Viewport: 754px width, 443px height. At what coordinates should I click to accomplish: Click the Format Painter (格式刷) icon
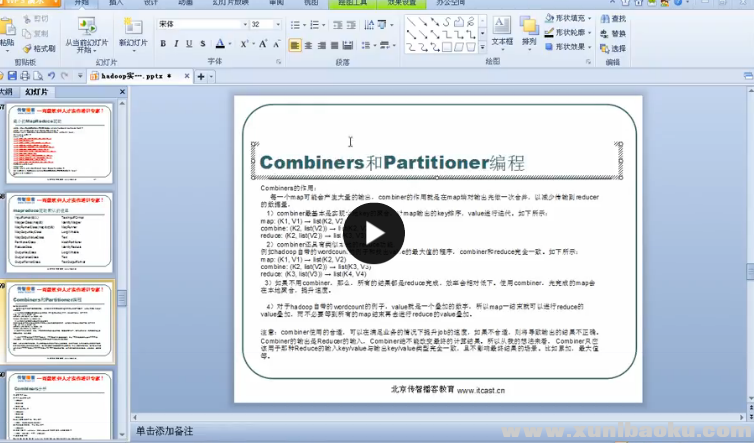click(38, 48)
